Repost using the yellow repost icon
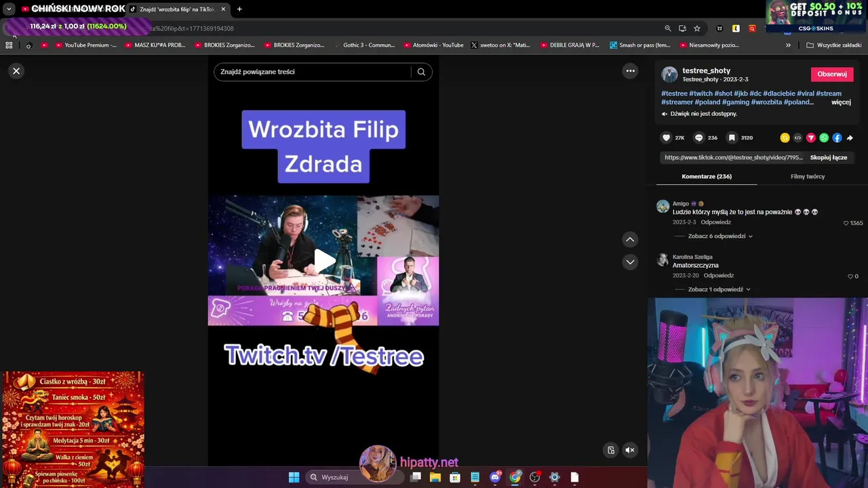This screenshot has height=488, width=868. (x=785, y=138)
